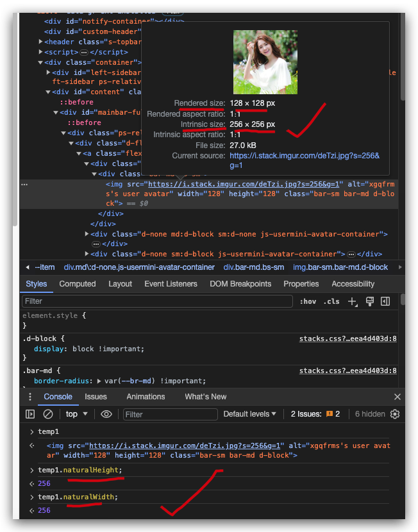
Task: Focus the Styles Filter input
Action: (x=157, y=301)
